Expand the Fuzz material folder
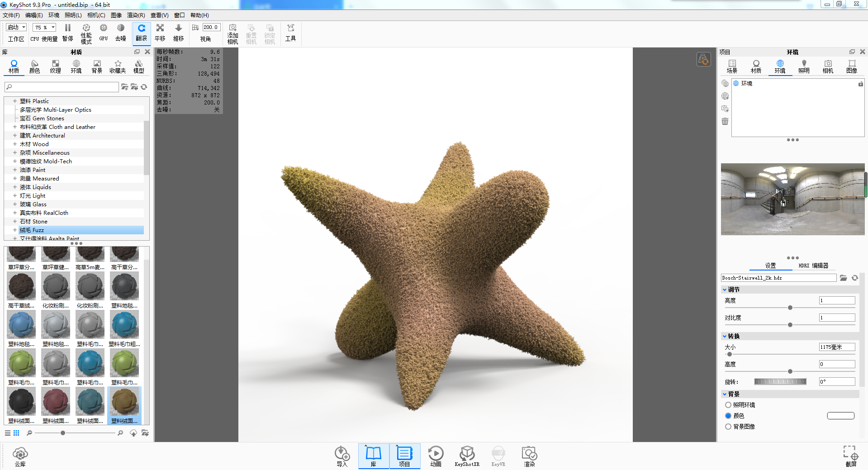Image resolution: width=868 pixels, height=470 pixels. [14, 230]
